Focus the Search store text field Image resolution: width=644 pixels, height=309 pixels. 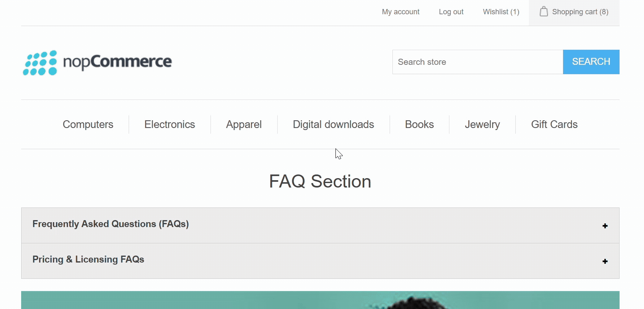[477, 62]
